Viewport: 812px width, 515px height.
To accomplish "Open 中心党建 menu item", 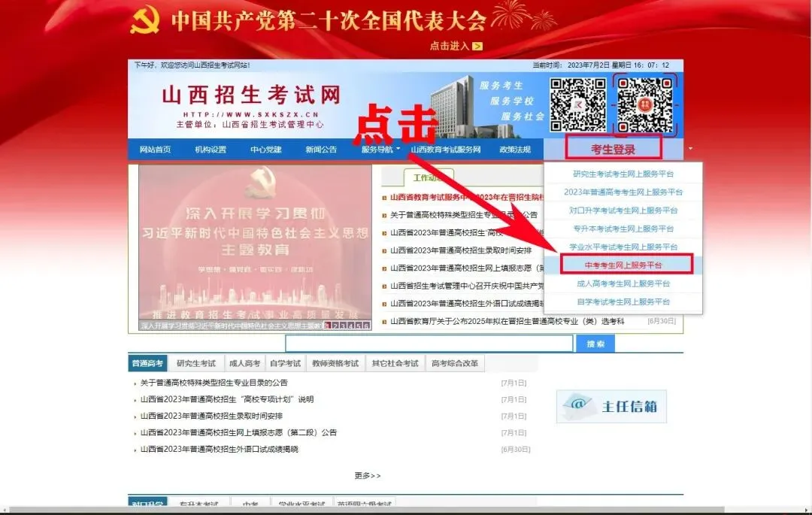I will (265, 150).
